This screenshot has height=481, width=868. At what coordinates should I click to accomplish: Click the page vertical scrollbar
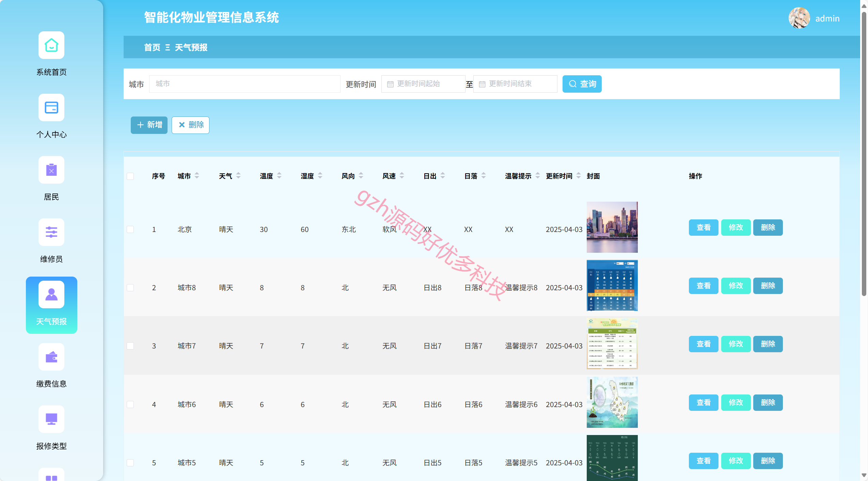click(864, 153)
